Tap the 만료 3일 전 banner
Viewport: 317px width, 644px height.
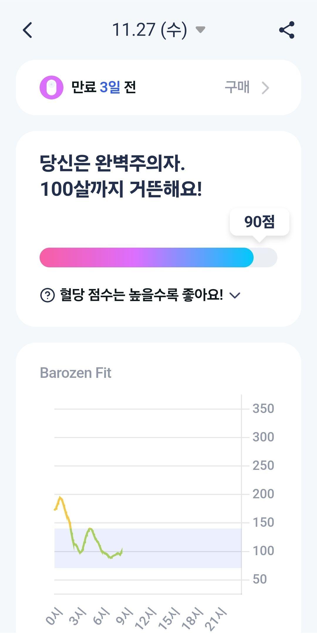(158, 87)
